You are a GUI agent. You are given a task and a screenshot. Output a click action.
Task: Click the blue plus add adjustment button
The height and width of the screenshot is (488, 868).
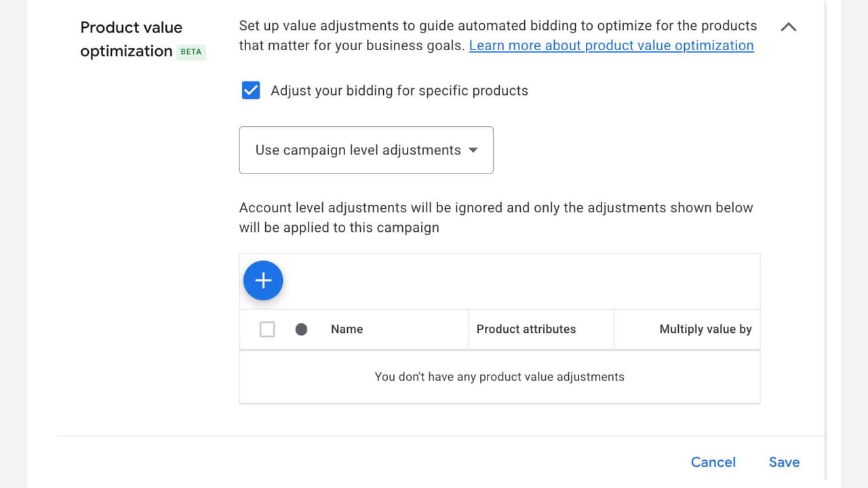(x=263, y=280)
